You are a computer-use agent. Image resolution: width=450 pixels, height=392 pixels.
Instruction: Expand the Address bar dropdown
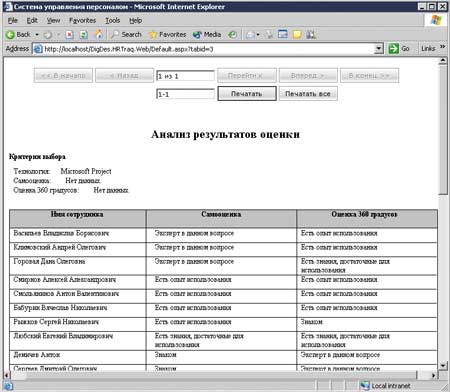click(379, 49)
